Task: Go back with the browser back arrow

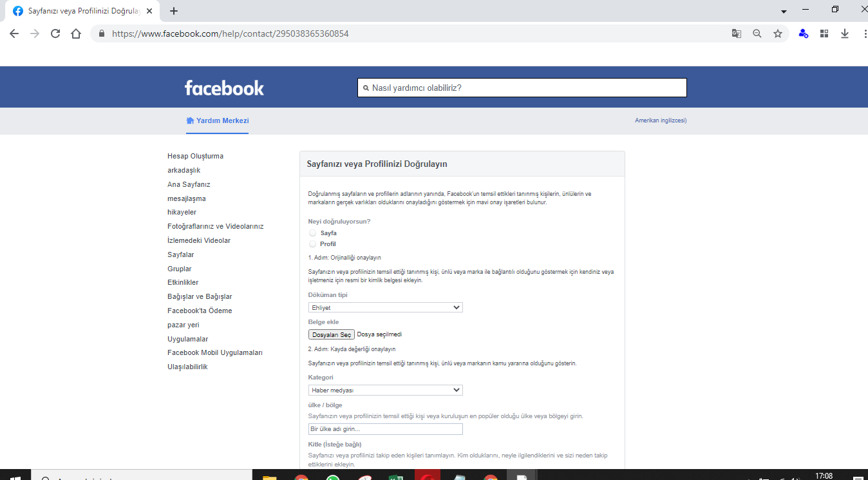Action: [14, 34]
